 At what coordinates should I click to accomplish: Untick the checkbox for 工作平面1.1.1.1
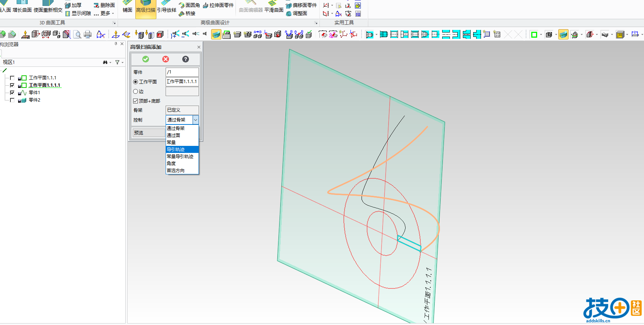click(x=12, y=85)
